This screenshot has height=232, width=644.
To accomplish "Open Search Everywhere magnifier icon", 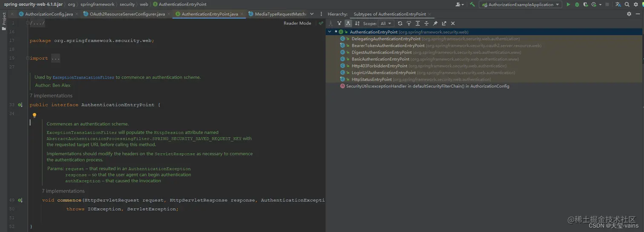I will [627, 5].
